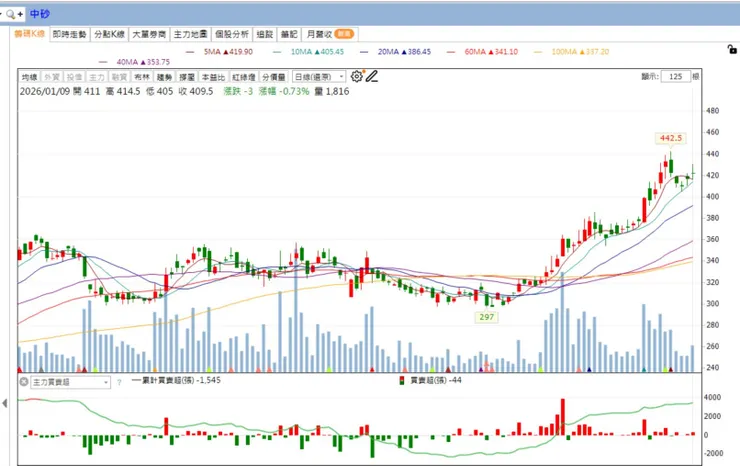Click the lock icon at top right
The height and width of the screenshot is (466, 740).
(732, 49)
